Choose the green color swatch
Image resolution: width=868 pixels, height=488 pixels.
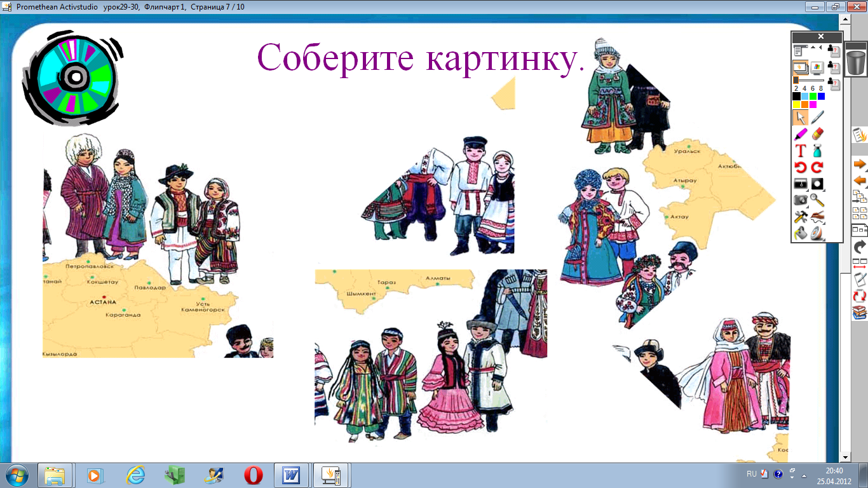click(x=813, y=97)
